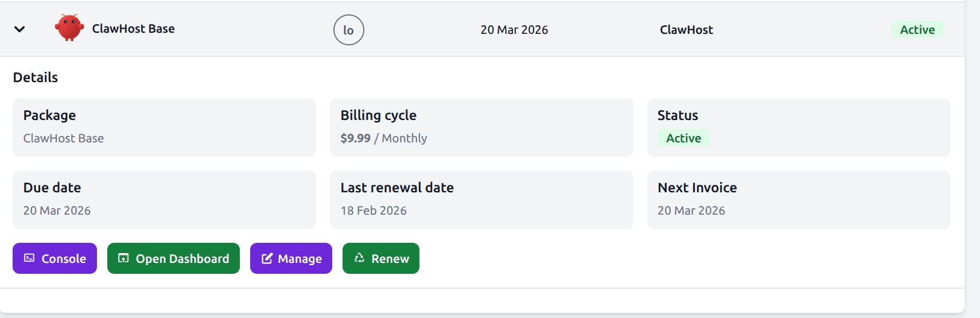Collapse the ClawHost Base row chevron
The height and width of the screenshot is (318, 980).
click(x=20, y=29)
